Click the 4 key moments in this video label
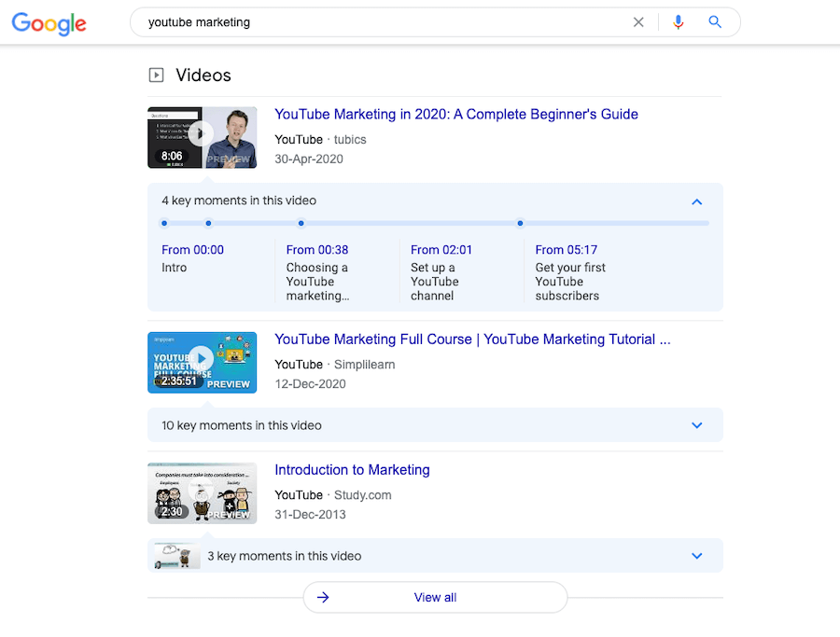Screen dimensions: 840x637 (239, 201)
